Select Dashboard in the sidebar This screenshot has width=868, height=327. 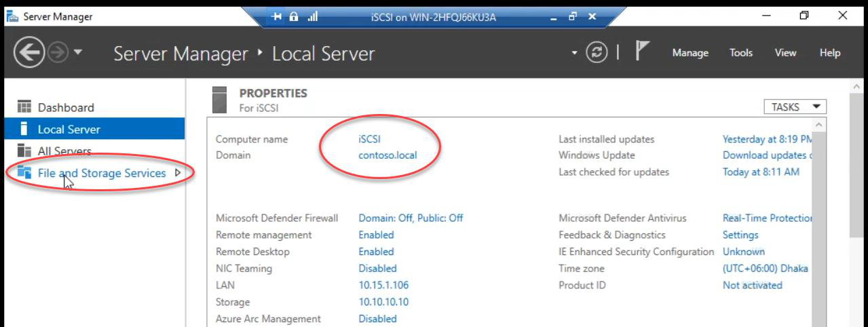coord(66,107)
